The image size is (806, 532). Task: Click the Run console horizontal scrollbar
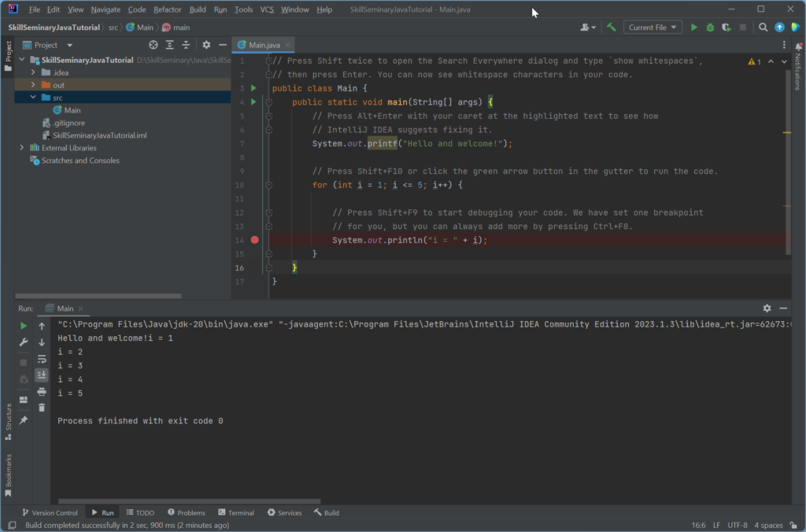coord(189,501)
